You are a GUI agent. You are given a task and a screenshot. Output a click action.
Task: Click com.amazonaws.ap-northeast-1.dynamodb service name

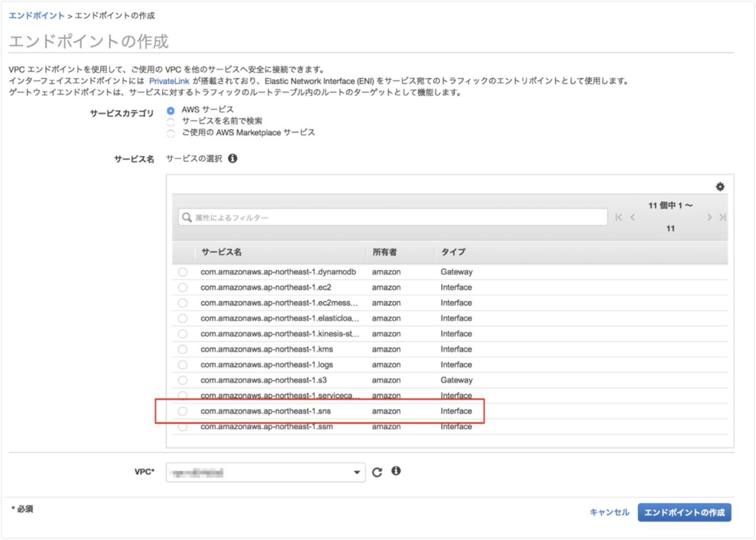point(278,272)
